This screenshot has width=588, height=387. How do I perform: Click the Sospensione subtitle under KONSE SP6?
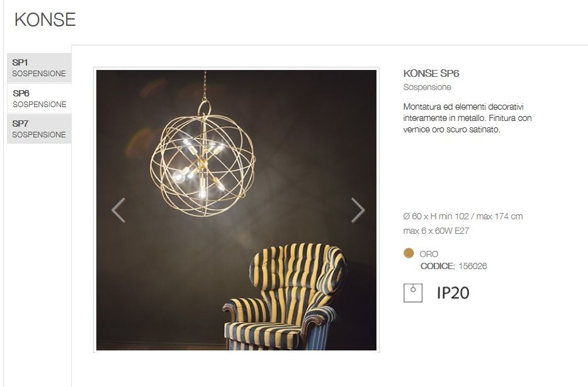pos(427,87)
